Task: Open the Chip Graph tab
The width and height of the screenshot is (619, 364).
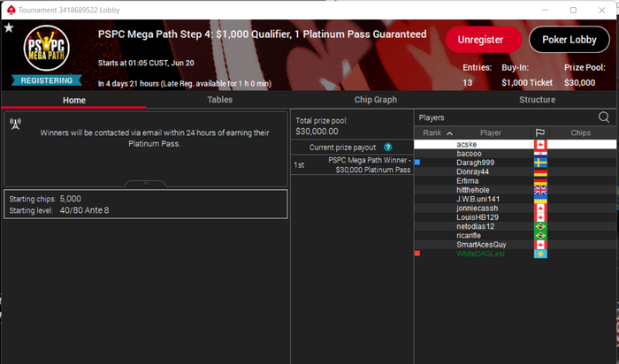Action: [x=376, y=100]
